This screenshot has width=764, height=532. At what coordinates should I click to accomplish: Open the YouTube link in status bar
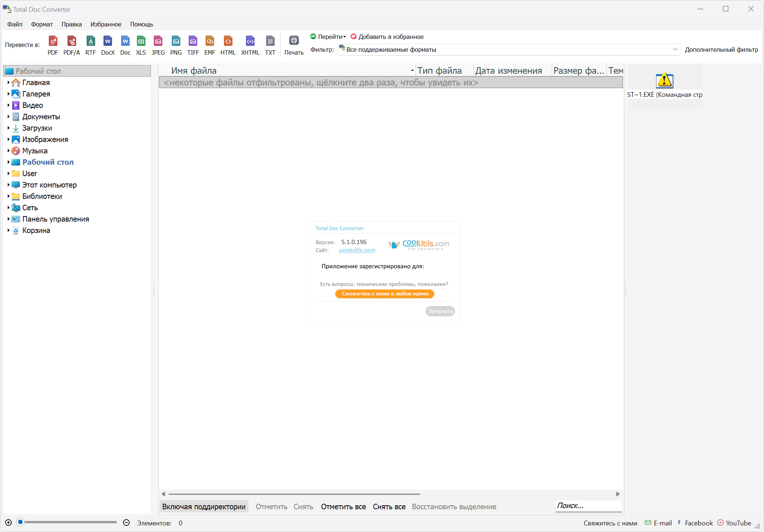(734, 523)
